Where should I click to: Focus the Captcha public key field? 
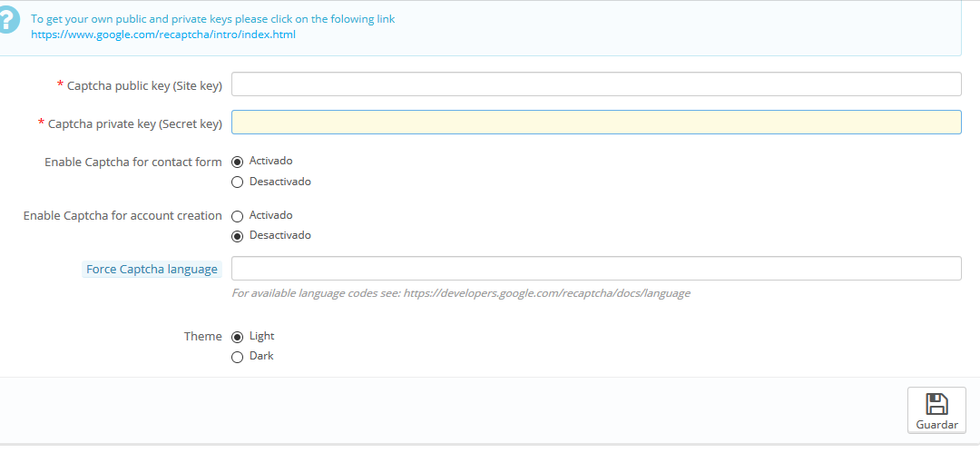point(596,84)
